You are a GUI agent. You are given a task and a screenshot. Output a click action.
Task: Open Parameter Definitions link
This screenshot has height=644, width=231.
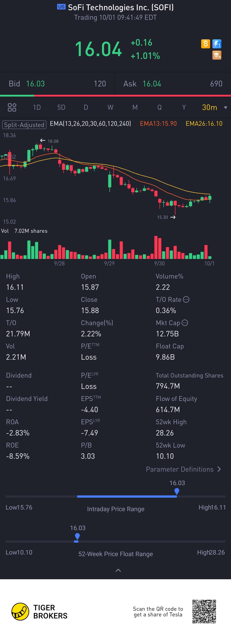click(180, 469)
